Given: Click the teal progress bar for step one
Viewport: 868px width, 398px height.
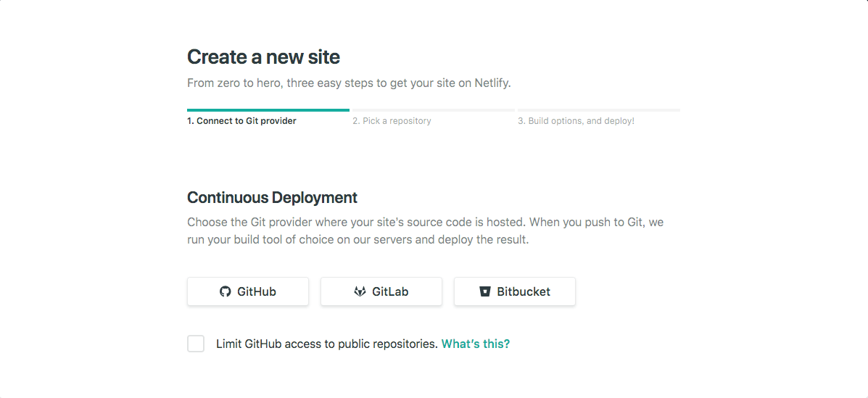Looking at the screenshot, I should point(268,110).
